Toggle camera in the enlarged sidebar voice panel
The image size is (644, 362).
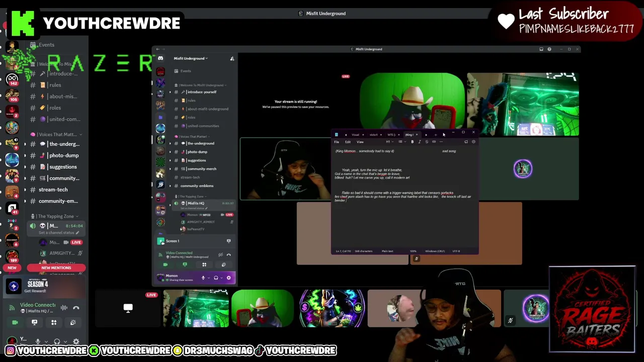(15, 322)
